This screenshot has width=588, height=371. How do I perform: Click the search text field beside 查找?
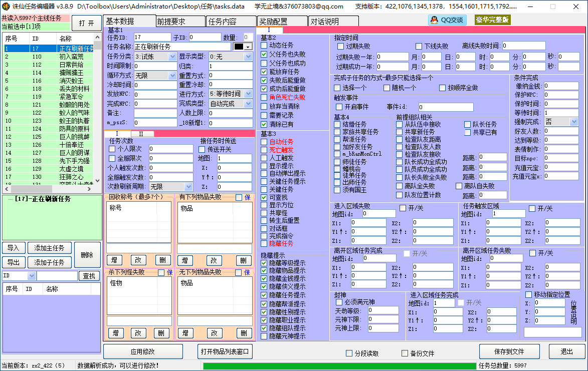pos(57,276)
